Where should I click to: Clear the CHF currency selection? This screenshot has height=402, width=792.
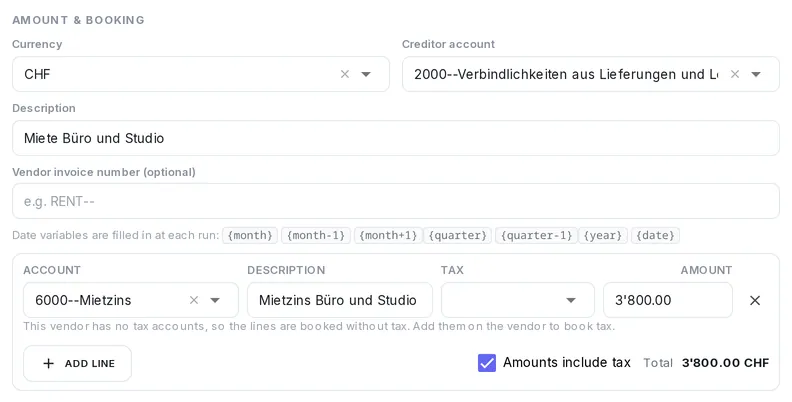point(345,74)
